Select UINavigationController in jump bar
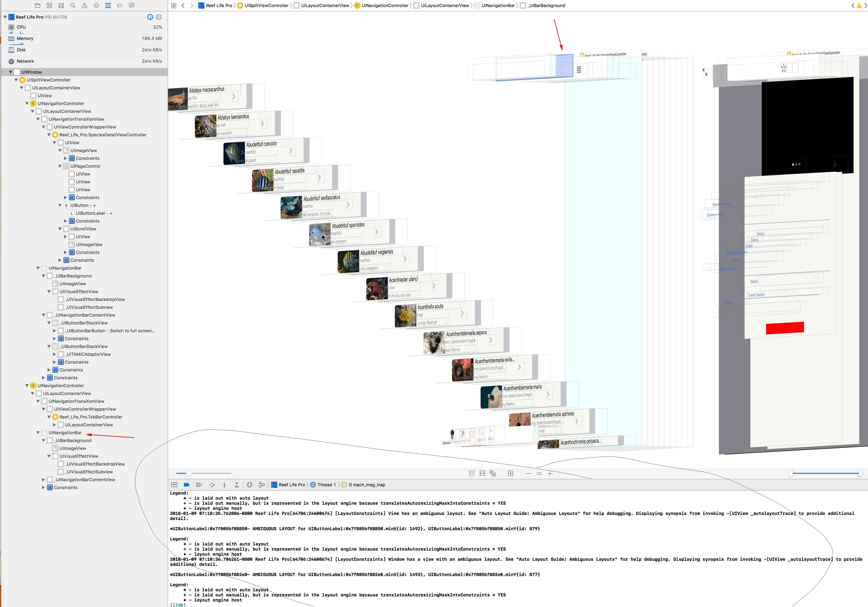Screen dimensions: 868x607 [384, 5]
